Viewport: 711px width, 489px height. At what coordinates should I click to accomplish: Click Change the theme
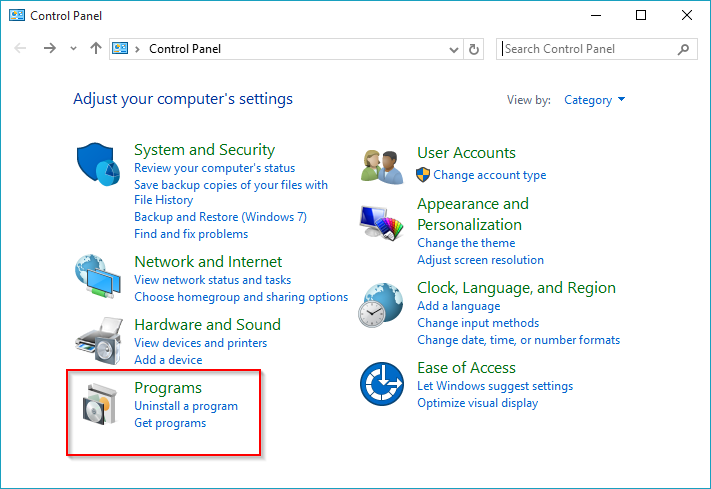[466, 243]
